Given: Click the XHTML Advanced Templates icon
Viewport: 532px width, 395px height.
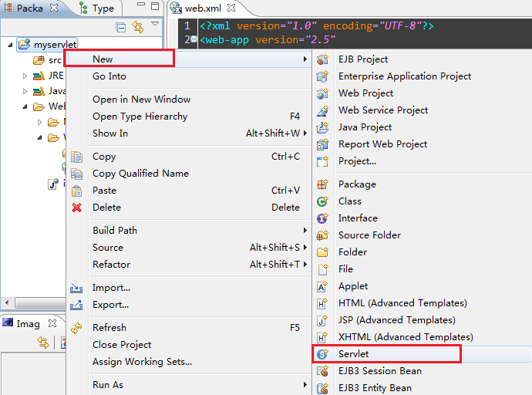Looking at the screenshot, I should point(322,337).
